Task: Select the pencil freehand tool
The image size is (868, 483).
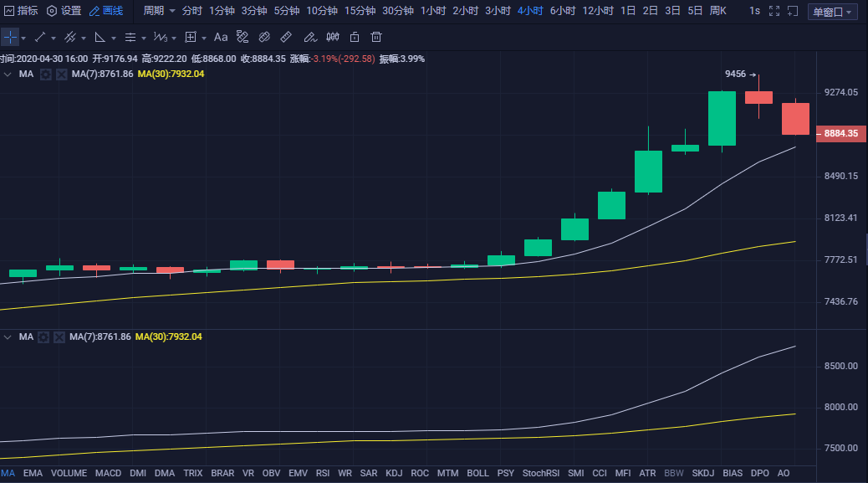Action: click(x=310, y=37)
